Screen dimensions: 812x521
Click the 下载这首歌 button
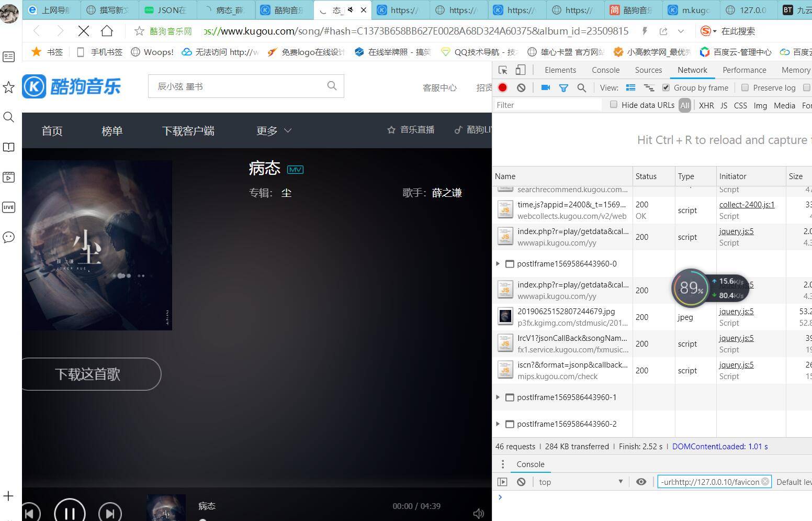92,374
